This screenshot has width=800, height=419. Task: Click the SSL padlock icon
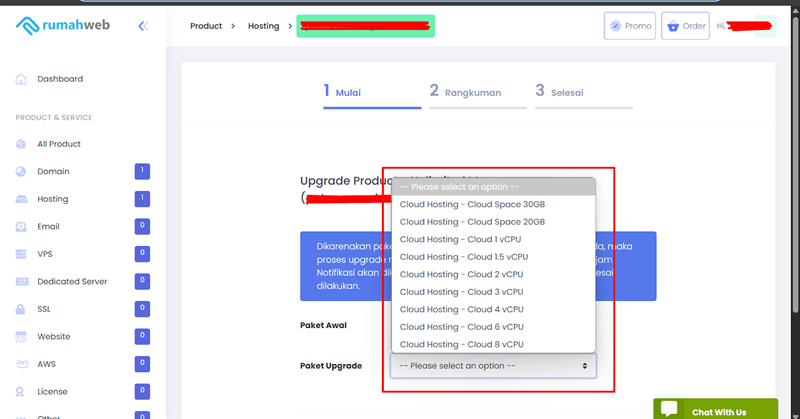[x=20, y=309]
